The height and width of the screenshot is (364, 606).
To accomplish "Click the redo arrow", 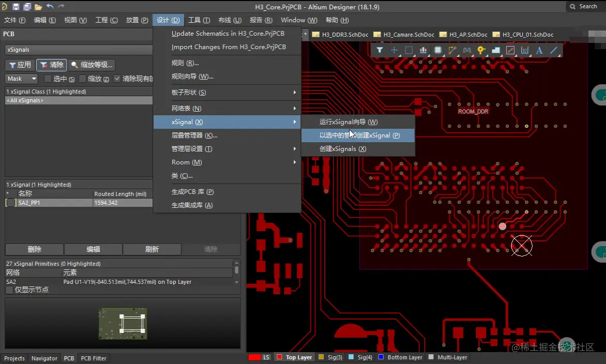I will [61, 6].
